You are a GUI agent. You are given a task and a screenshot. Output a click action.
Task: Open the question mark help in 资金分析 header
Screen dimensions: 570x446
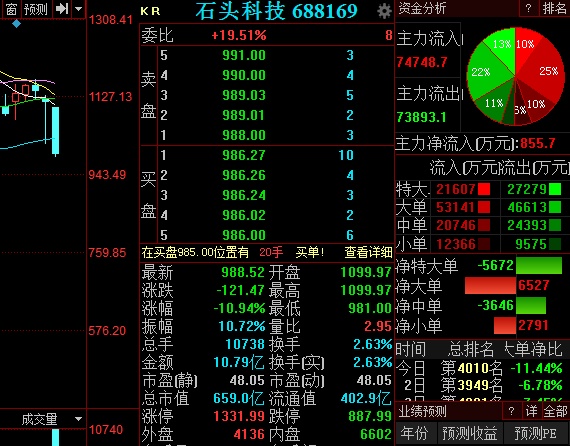(x=529, y=8)
